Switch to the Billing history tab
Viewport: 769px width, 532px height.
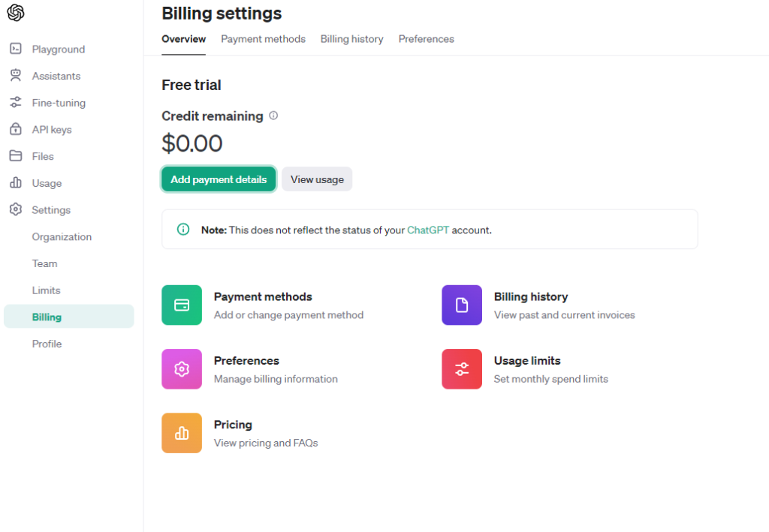click(x=351, y=39)
